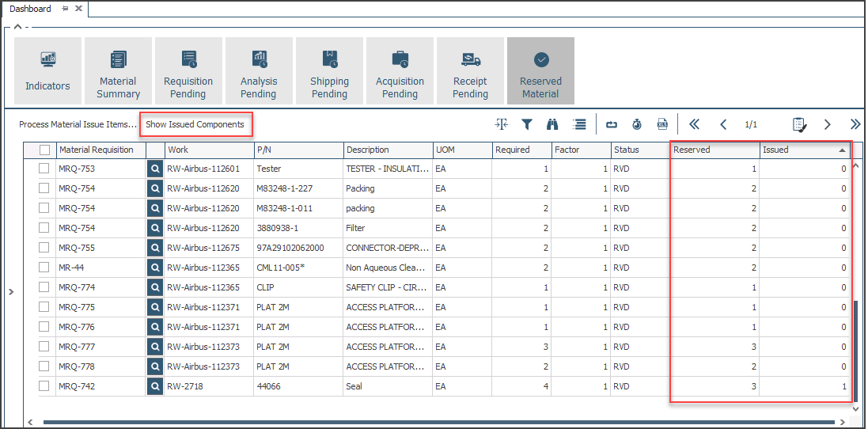Viewport: 868px width, 429px height.
Task: Sort by Work column header
Action: coord(209,150)
